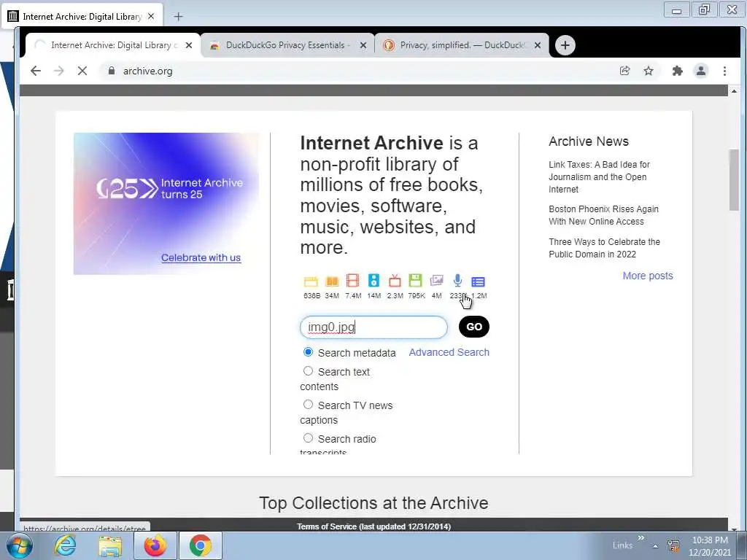This screenshot has height=560, width=747.
Task: Open the web archive icon showing 636B
Action: coord(311,281)
